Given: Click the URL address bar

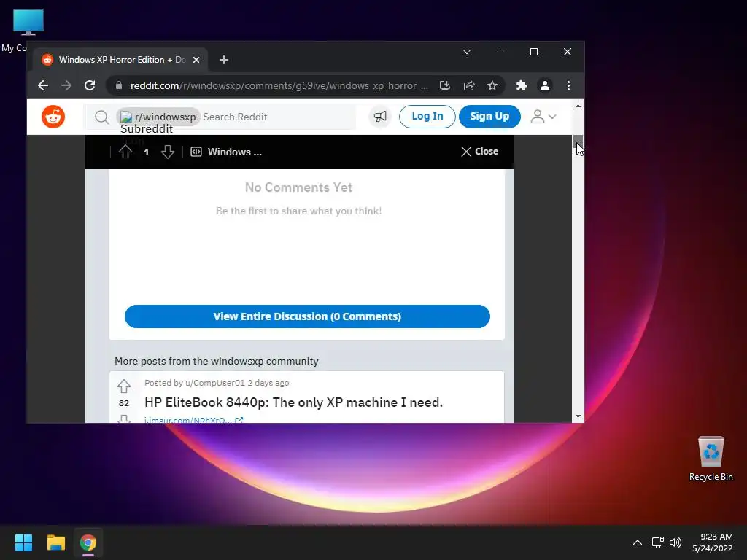Looking at the screenshot, I should (279, 86).
